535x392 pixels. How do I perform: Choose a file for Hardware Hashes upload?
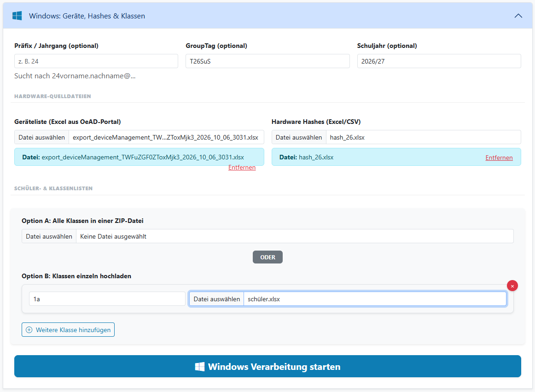tap(299, 137)
